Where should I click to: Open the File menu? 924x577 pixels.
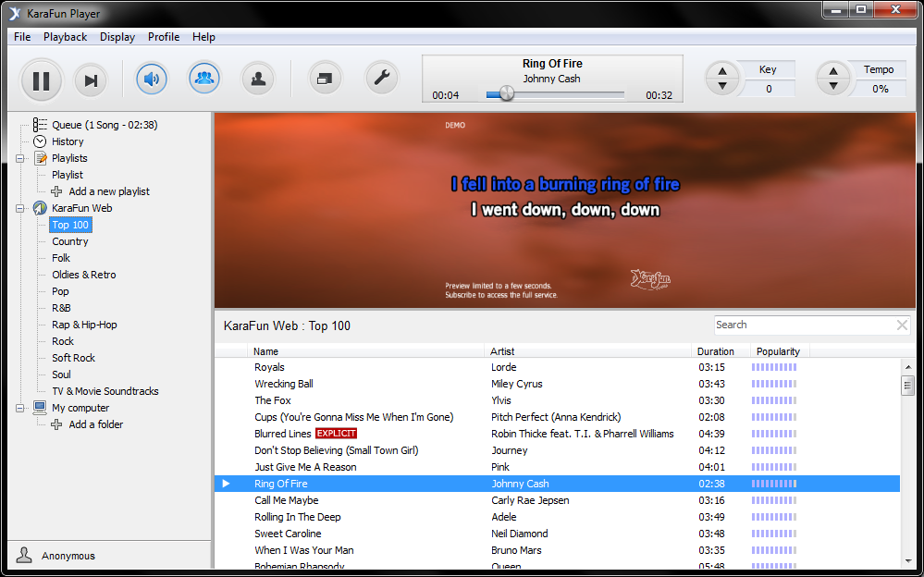click(x=22, y=37)
